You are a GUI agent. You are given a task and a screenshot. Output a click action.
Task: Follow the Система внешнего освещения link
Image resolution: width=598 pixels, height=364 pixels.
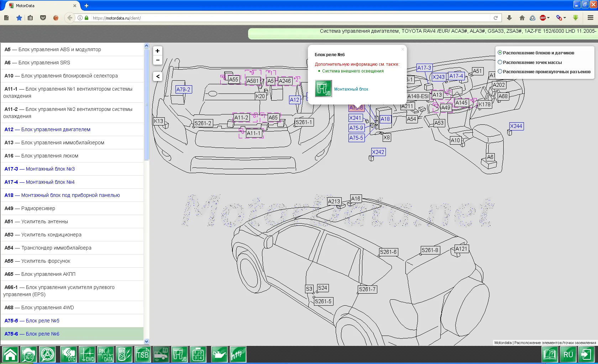pyautogui.click(x=353, y=71)
